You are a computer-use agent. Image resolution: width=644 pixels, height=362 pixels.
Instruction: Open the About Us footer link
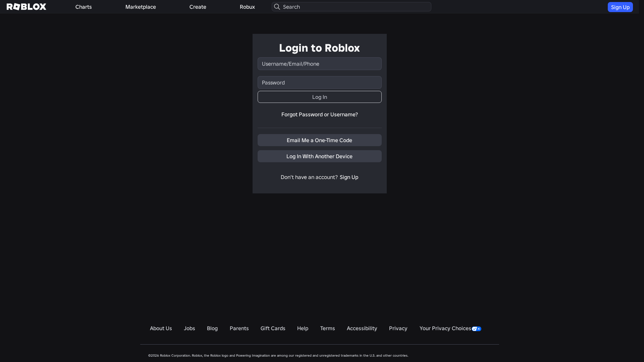[x=161, y=328]
